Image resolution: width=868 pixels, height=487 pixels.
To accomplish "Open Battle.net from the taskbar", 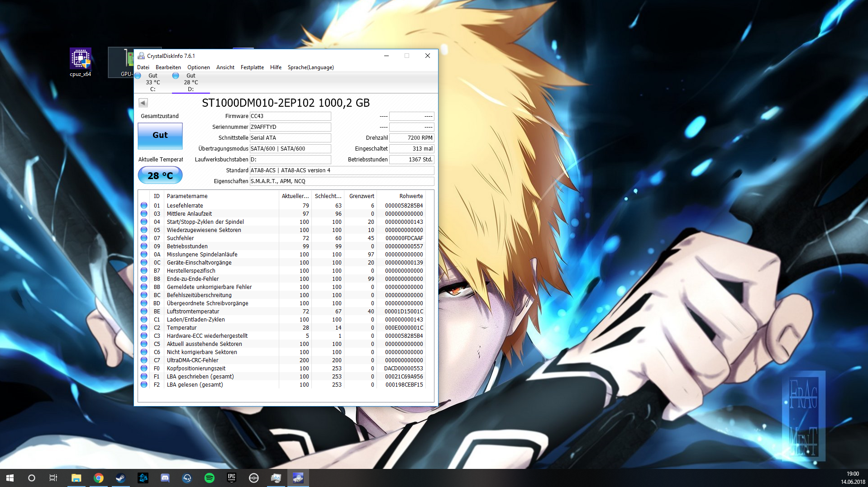I will [143, 478].
